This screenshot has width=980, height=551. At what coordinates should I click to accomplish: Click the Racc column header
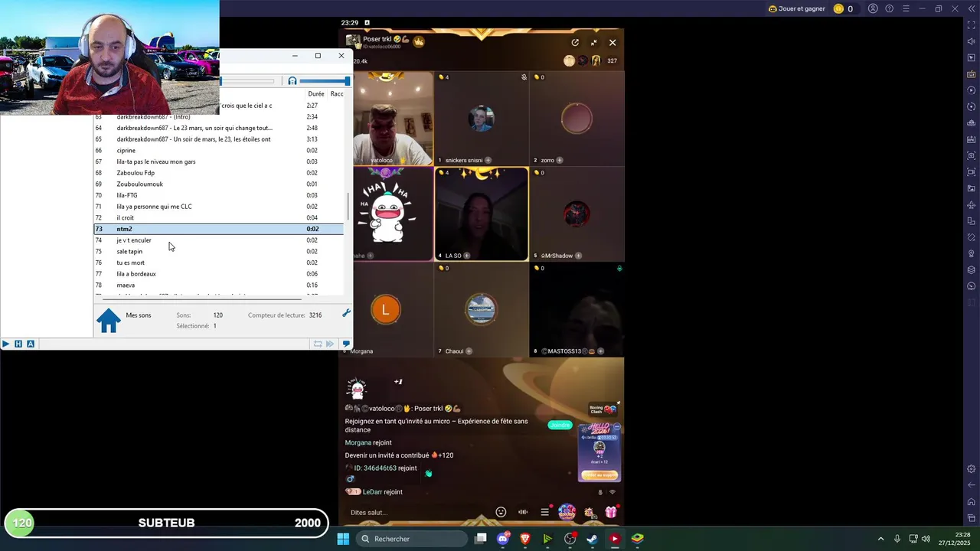(x=337, y=94)
